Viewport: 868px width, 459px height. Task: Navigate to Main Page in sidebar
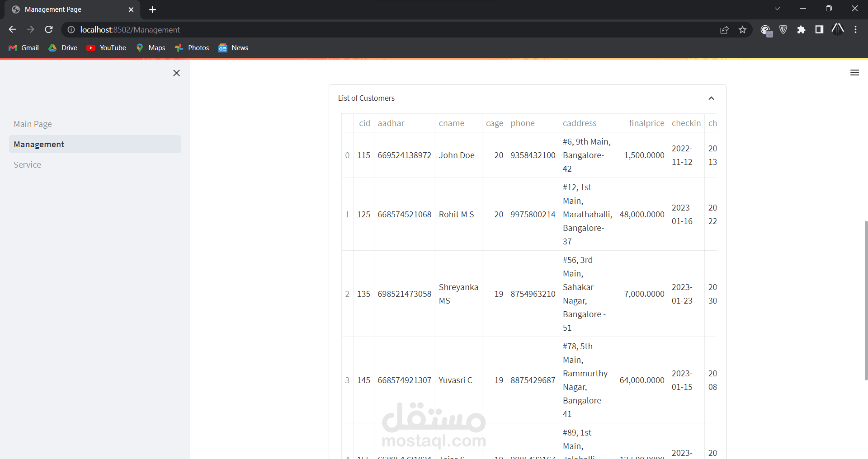tap(33, 124)
